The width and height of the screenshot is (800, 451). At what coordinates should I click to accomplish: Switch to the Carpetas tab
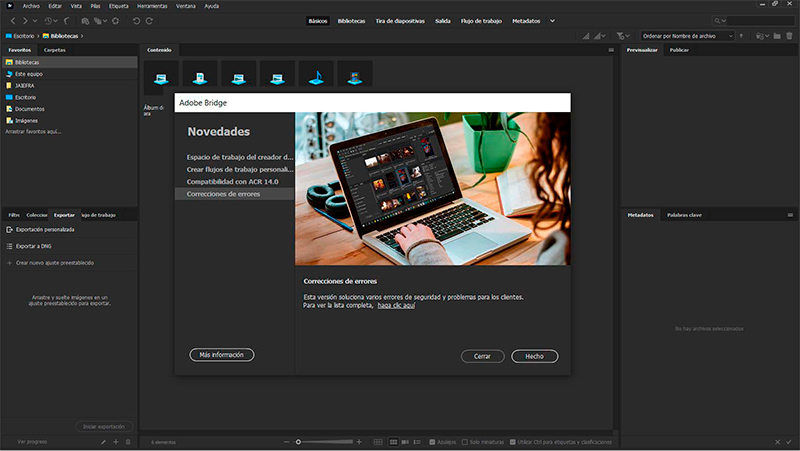[x=55, y=49]
